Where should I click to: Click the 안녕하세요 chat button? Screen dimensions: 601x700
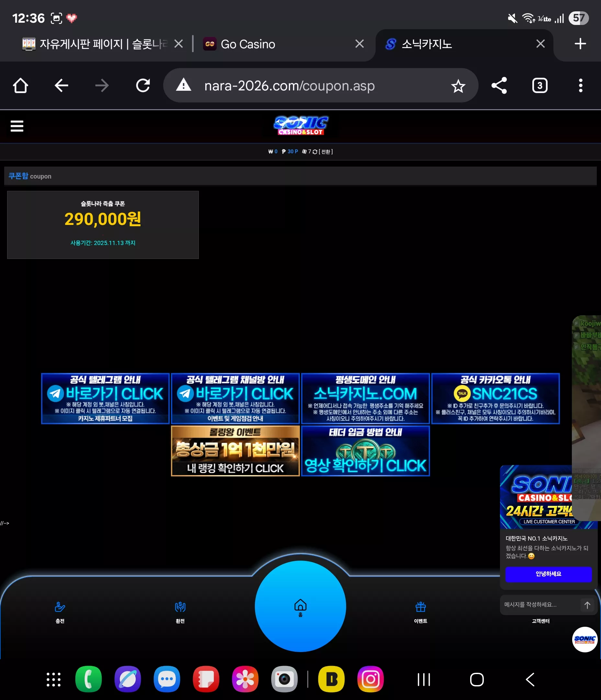point(548,574)
